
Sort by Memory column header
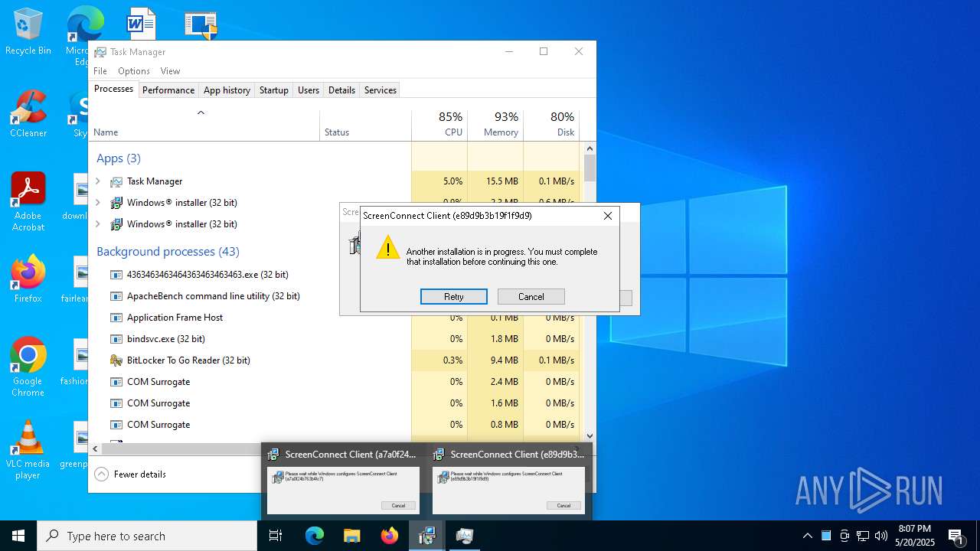[495, 126]
